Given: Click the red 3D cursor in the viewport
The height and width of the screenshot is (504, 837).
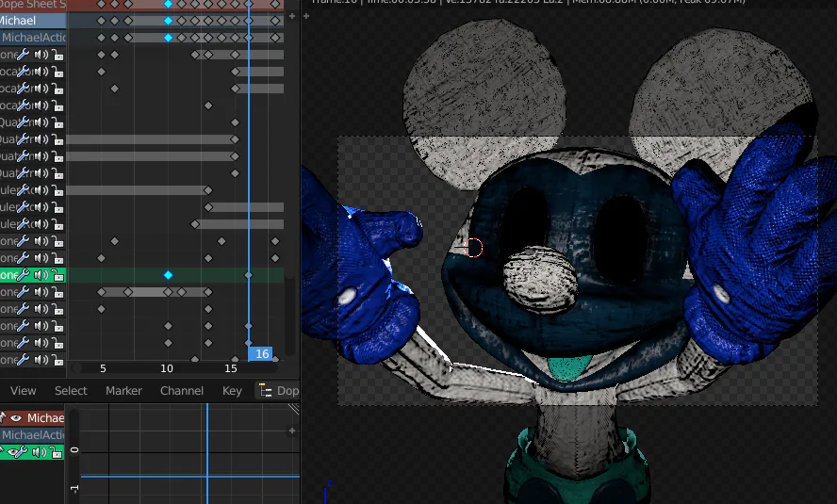Looking at the screenshot, I should pyautogui.click(x=474, y=248).
